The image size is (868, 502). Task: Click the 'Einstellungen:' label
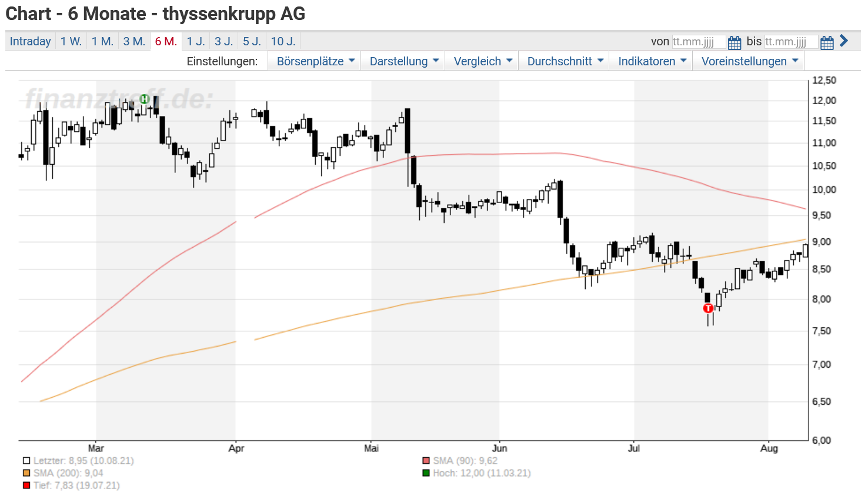(222, 61)
